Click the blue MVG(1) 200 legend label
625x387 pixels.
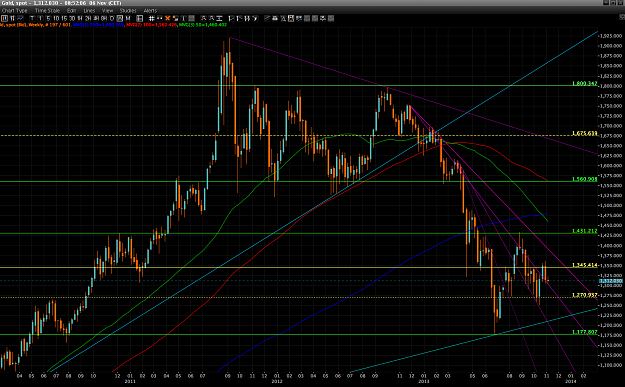click(x=98, y=25)
